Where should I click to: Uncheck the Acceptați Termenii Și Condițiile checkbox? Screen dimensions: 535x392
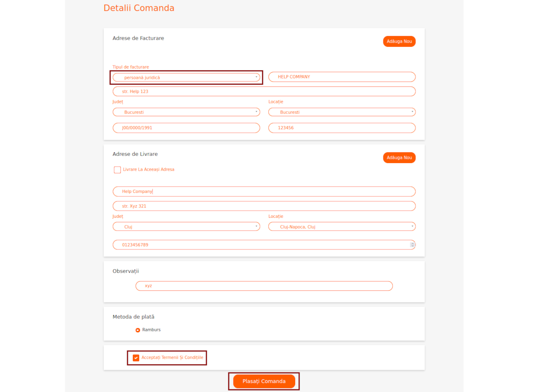(x=136, y=358)
